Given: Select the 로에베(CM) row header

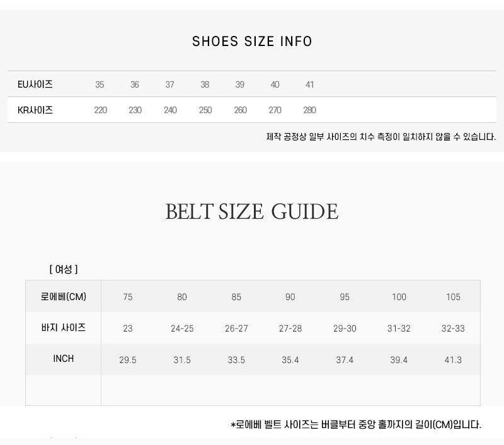Looking at the screenshot, I should click(x=64, y=296).
